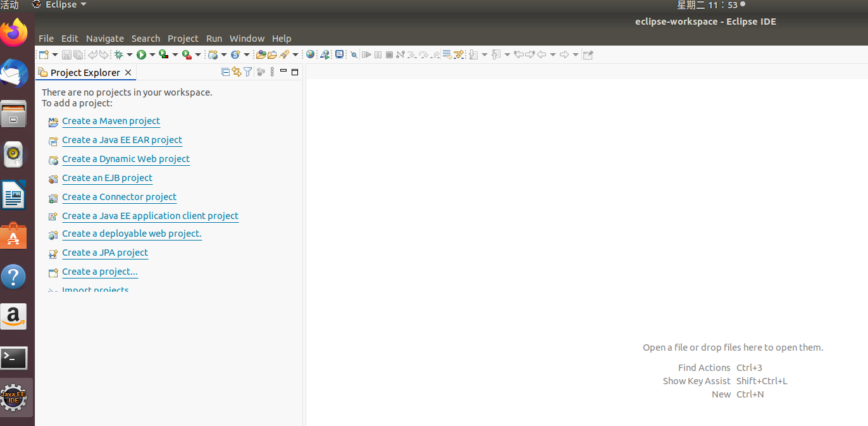
Task: Click the Disconnect debug icon
Action: [x=400, y=54]
